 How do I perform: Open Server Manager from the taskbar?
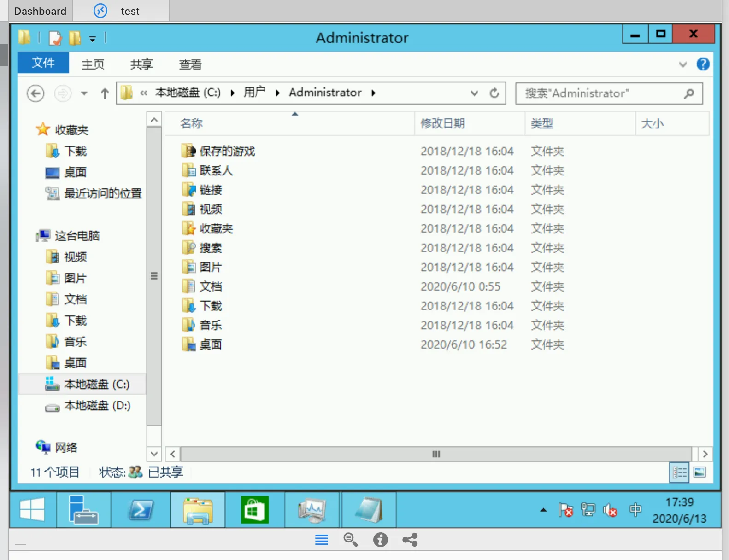pyautogui.click(x=83, y=510)
